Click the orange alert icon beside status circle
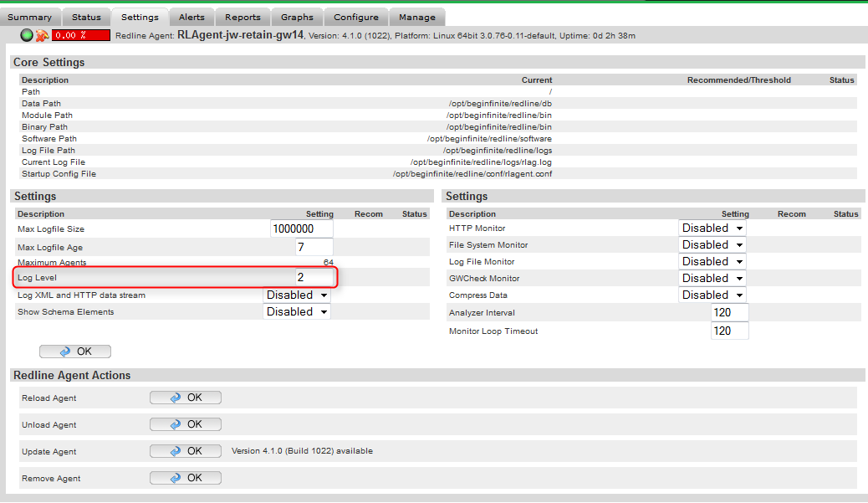 click(x=42, y=35)
